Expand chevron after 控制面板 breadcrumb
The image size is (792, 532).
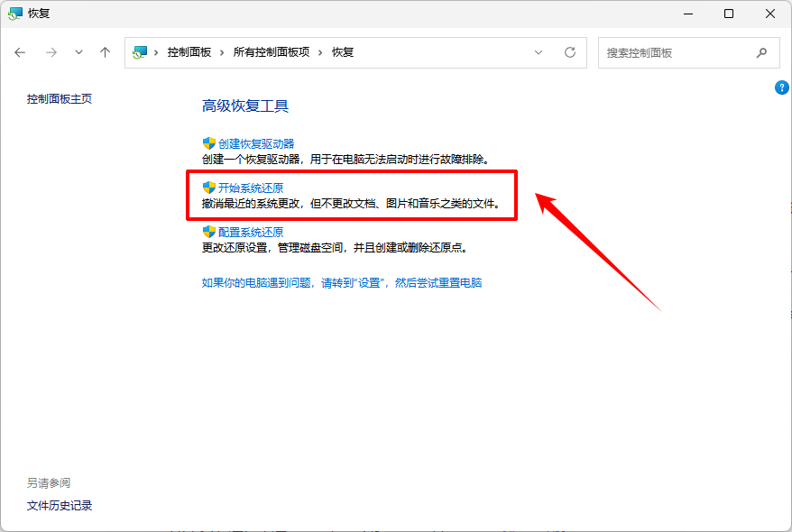[x=222, y=52]
